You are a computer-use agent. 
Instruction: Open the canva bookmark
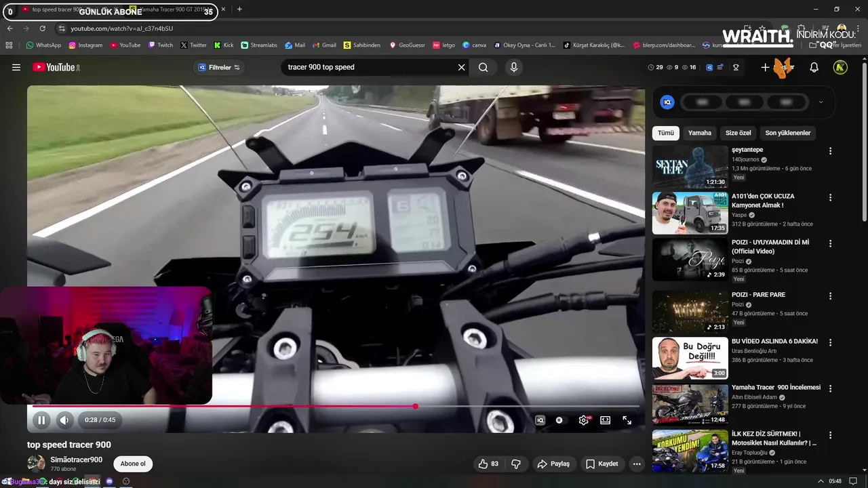click(x=474, y=45)
